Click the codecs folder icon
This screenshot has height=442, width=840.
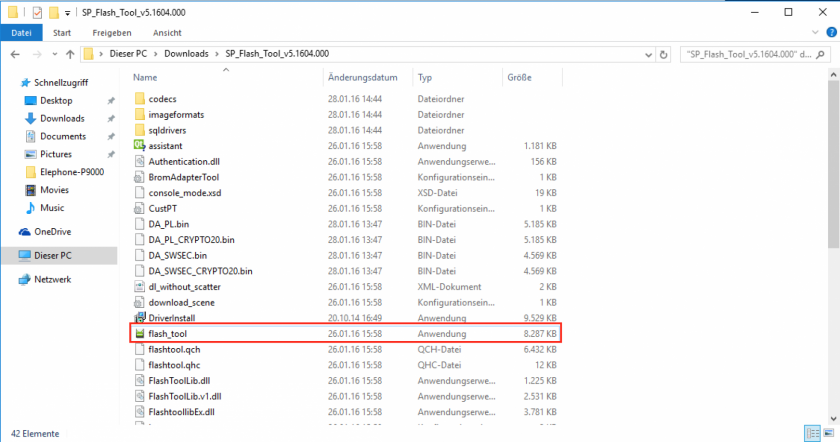tap(139, 99)
